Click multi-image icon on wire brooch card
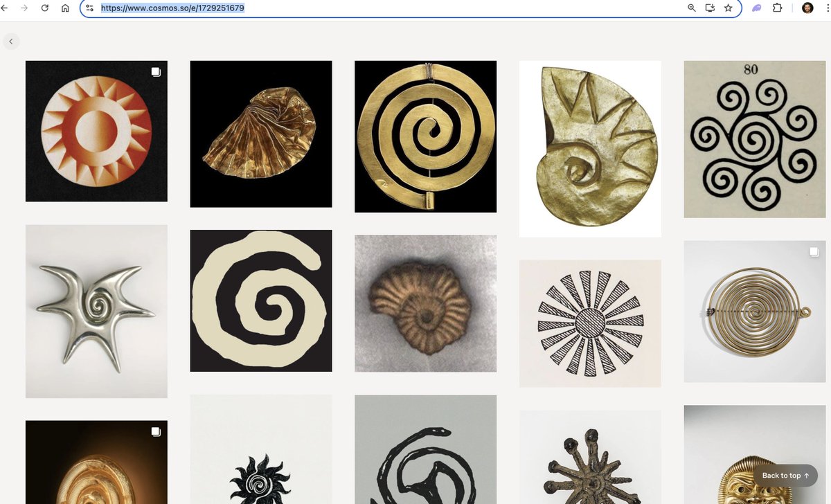Screen dimensions: 831x504 [x=814, y=251]
